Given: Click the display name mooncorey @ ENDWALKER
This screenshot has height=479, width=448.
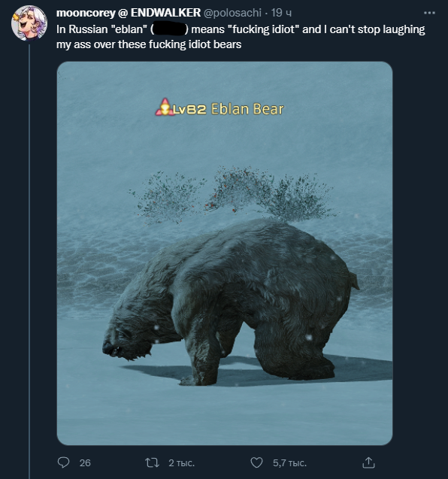Looking at the screenshot, I should 129,13.
